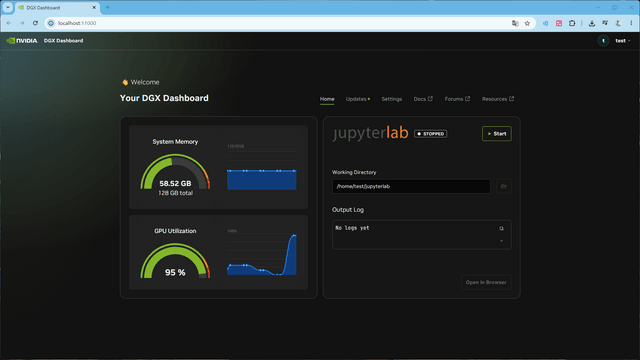
Task: Click the Working Directory path field
Action: 411,186
